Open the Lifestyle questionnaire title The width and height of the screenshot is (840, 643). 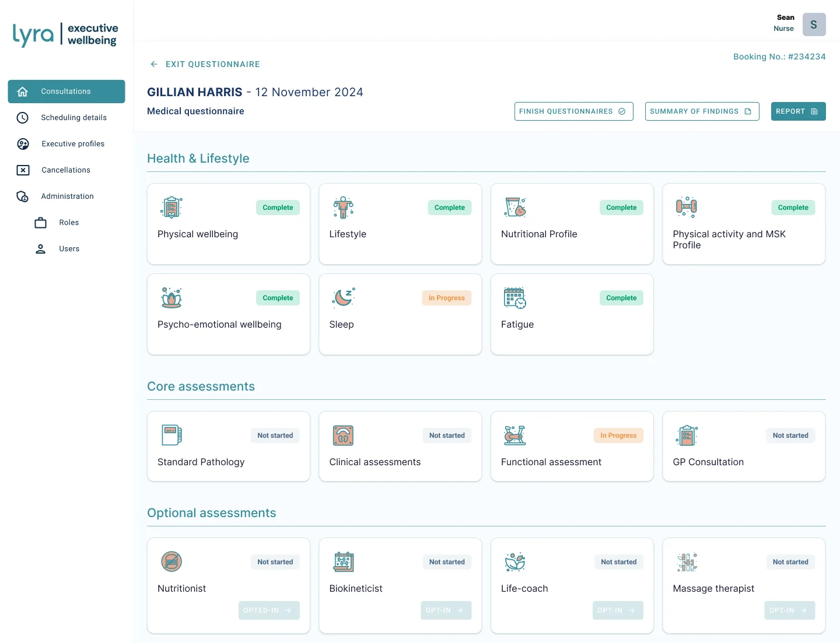348,234
